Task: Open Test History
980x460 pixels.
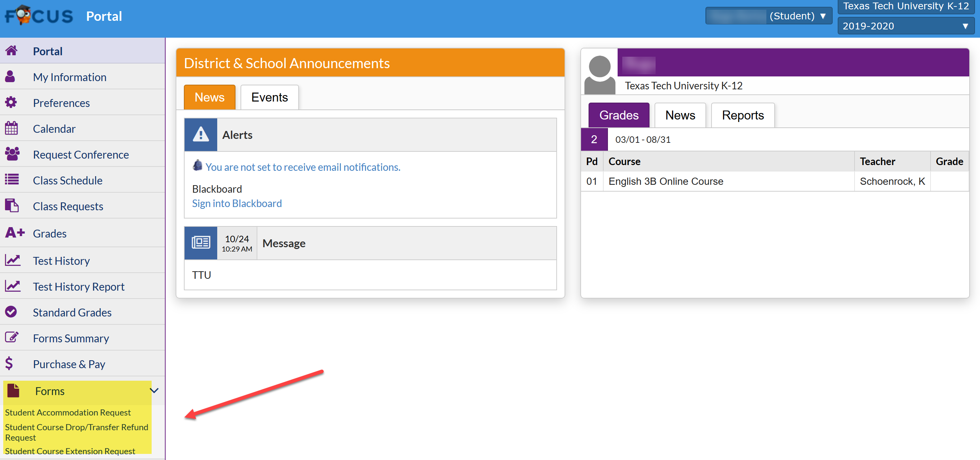Action: (82, 260)
